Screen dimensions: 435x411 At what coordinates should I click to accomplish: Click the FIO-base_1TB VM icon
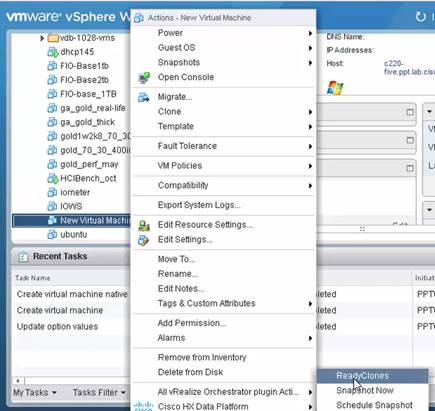[x=52, y=94]
